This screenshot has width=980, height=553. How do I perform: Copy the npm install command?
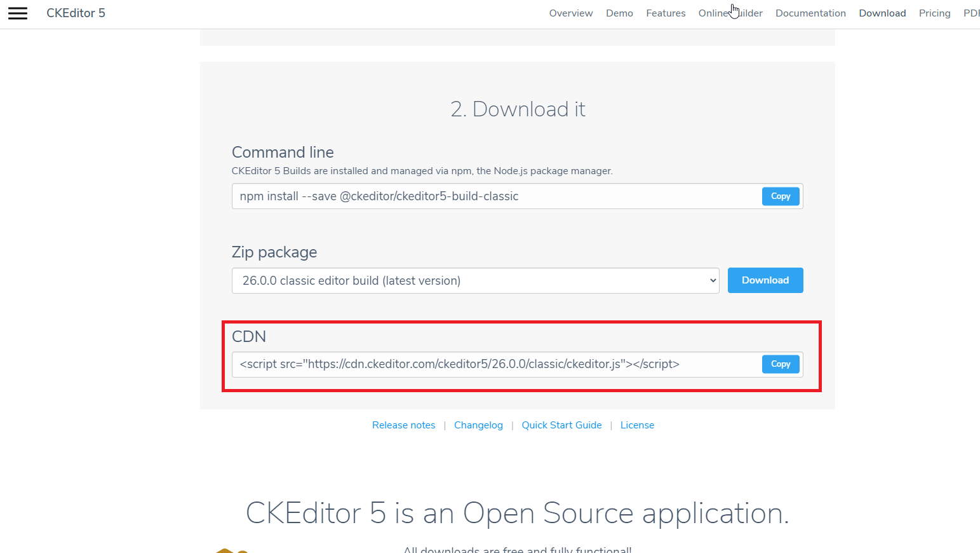[x=781, y=196]
